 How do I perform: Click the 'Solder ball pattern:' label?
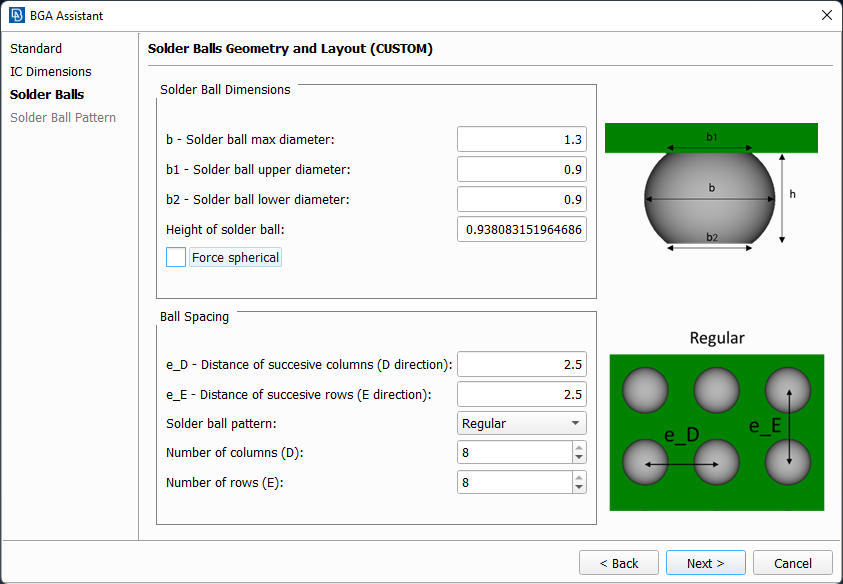[x=221, y=424]
